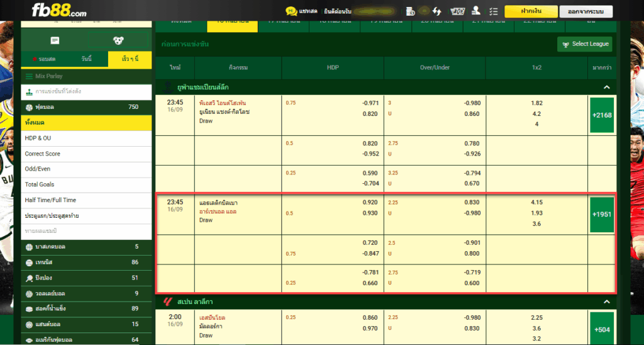Image resolution: width=644 pixels, height=345 pixels.
Task: Click the ฝากเงิน deposit button
Action: (x=531, y=11)
